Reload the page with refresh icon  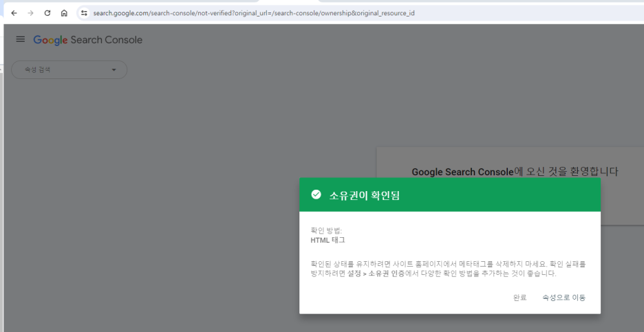(x=47, y=13)
